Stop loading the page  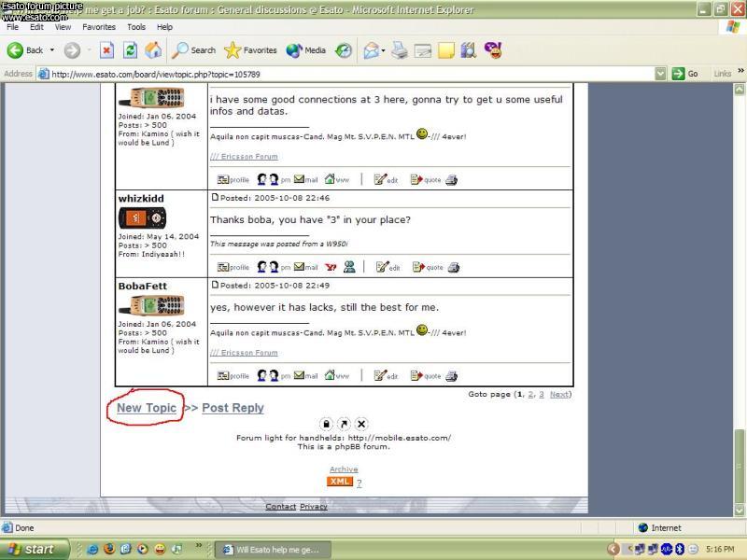[106, 50]
